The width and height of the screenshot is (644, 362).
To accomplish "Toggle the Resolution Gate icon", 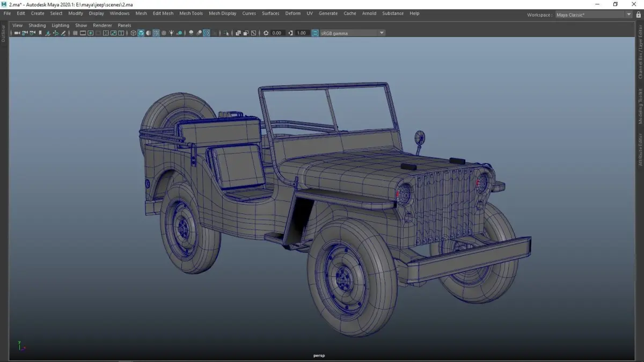I will pos(90,33).
